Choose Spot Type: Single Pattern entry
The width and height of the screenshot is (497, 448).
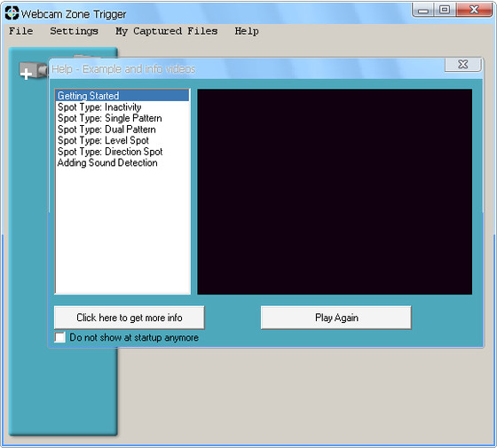click(122, 118)
